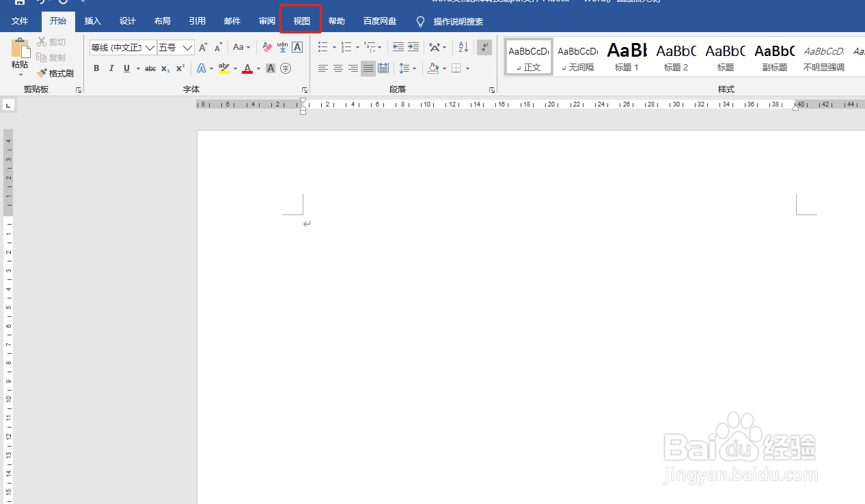Apply the 无间隔 style
Screen dimensions: 865x504
pos(578,57)
